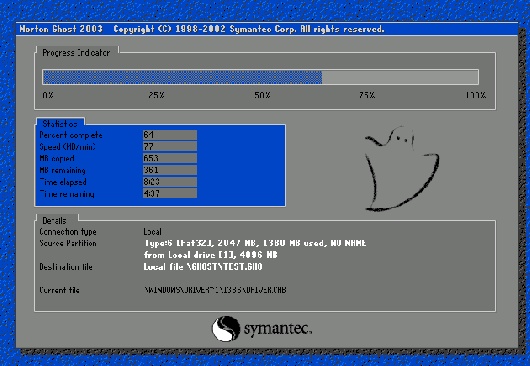Click the blue progress bar fill

[182, 77]
